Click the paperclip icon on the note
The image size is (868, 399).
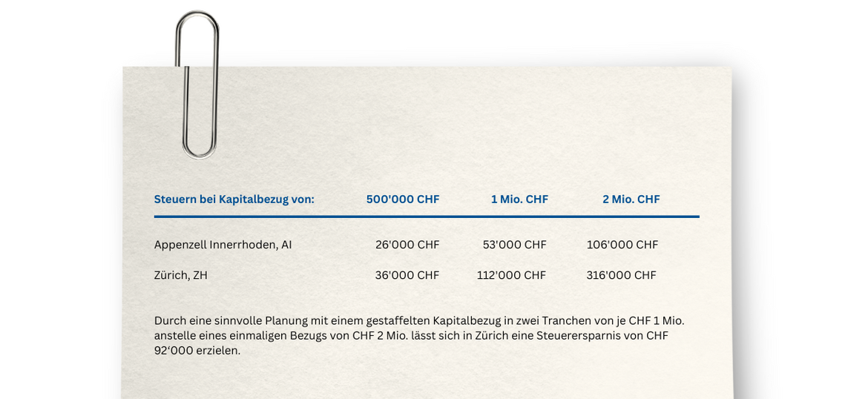tap(197, 85)
